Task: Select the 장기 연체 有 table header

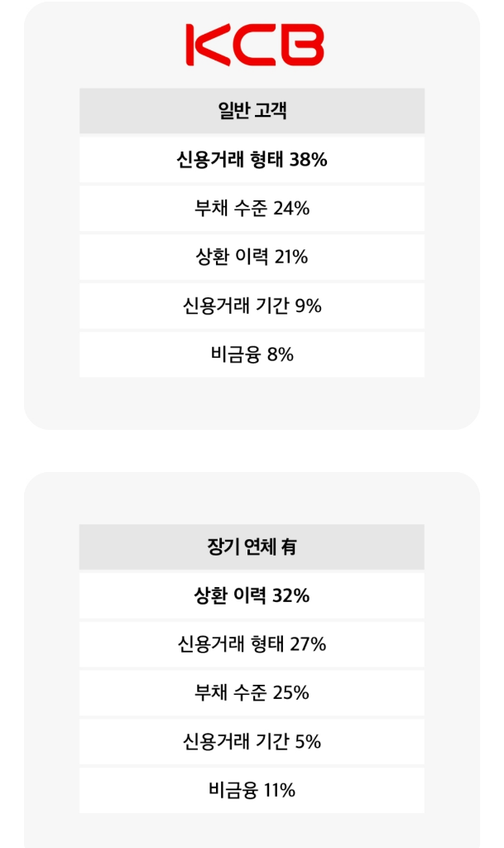Action: pyautogui.click(x=252, y=547)
